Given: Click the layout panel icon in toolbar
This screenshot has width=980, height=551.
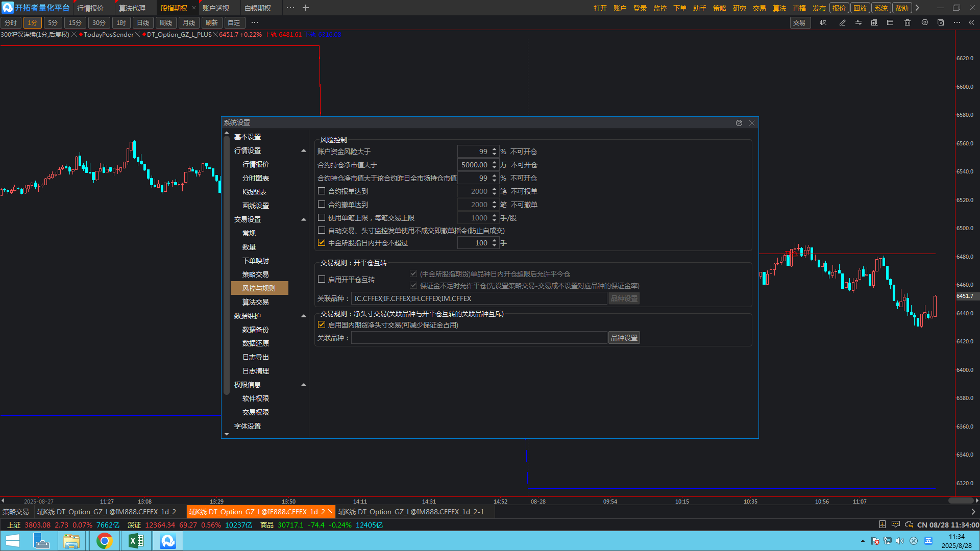Looking at the screenshot, I should pyautogui.click(x=890, y=23).
